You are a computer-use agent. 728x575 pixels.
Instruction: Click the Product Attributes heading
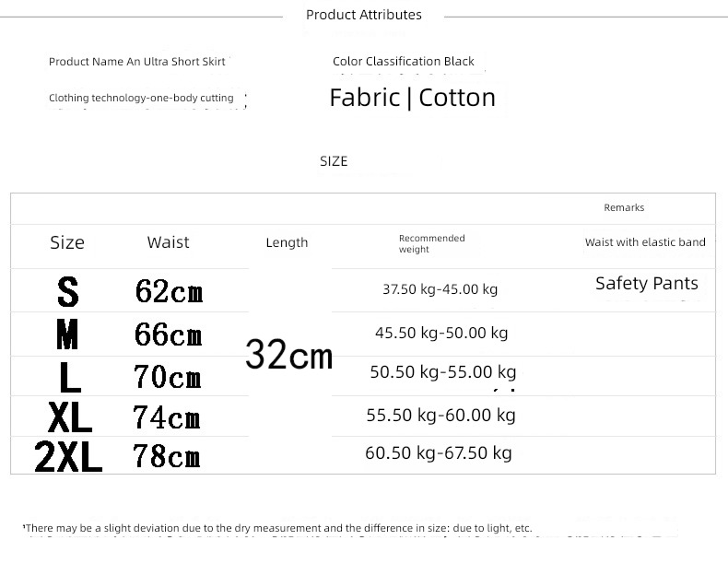point(363,15)
